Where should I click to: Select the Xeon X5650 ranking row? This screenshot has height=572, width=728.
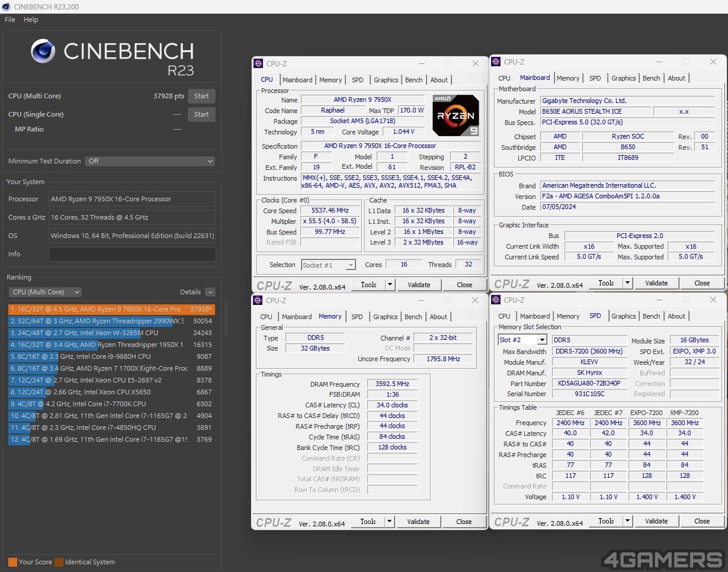[111, 392]
